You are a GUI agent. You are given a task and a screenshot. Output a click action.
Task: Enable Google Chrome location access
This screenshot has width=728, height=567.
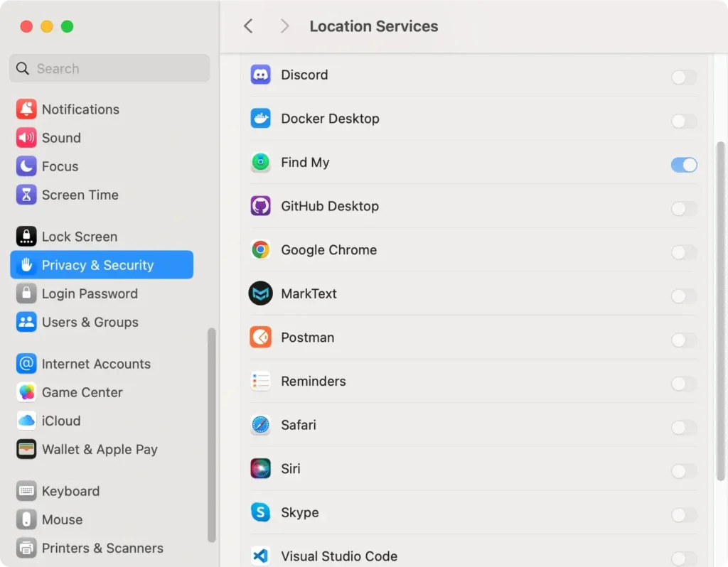pos(684,252)
